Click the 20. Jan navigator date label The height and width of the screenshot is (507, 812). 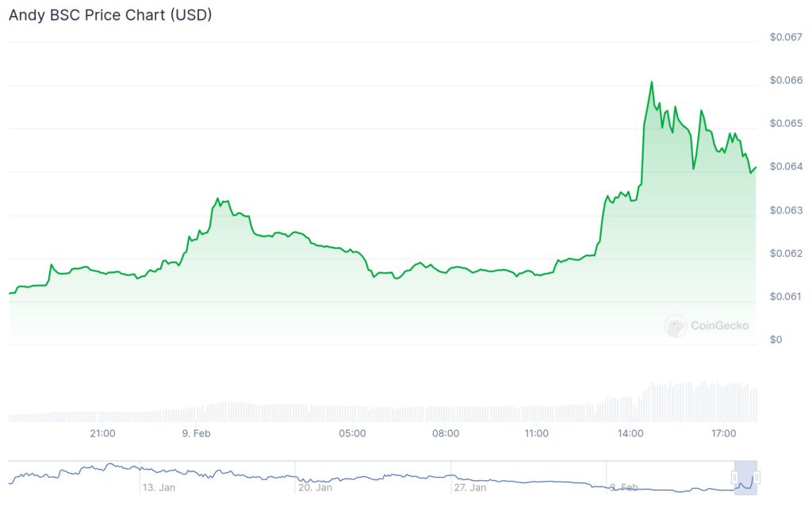coord(315,487)
